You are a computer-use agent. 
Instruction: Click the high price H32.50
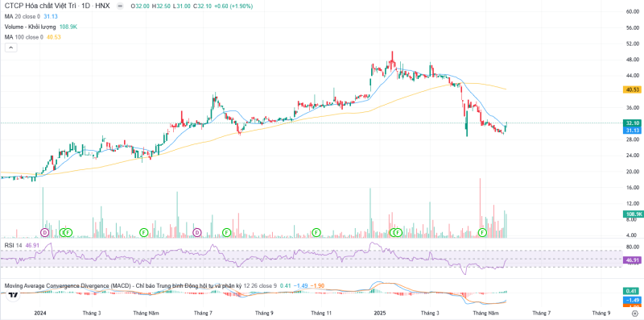(160, 6)
